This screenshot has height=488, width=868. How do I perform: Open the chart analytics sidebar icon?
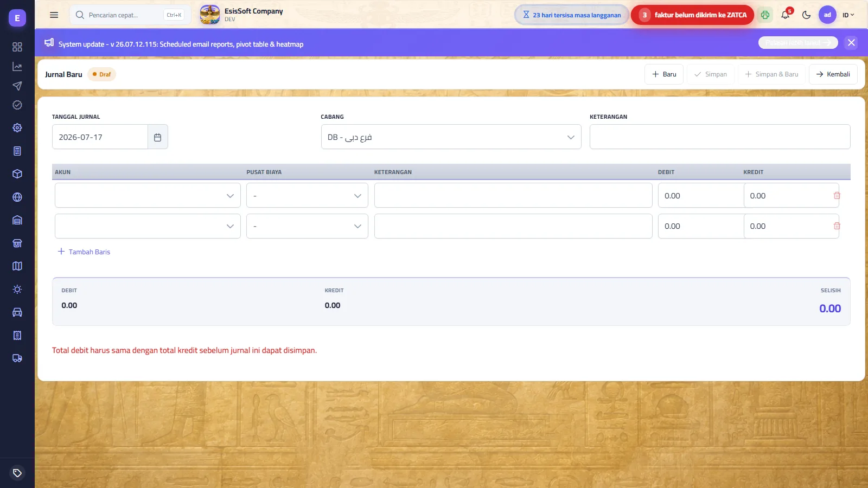17,67
